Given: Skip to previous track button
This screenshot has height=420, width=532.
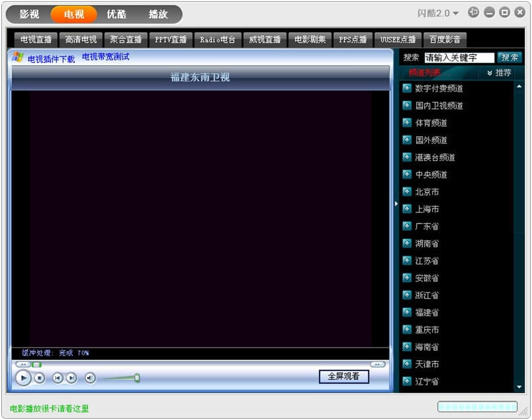Looking at the screenshot, I should [58, 378].
